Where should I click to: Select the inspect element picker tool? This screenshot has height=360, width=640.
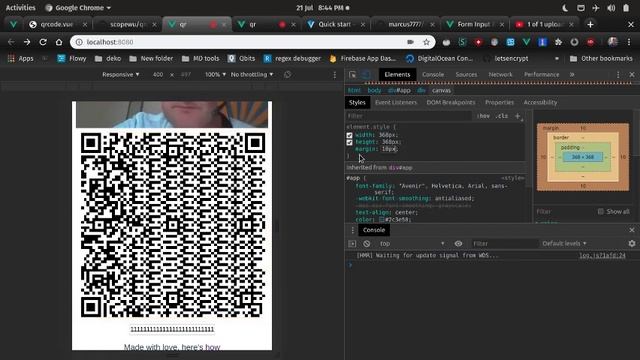point(352,75)
